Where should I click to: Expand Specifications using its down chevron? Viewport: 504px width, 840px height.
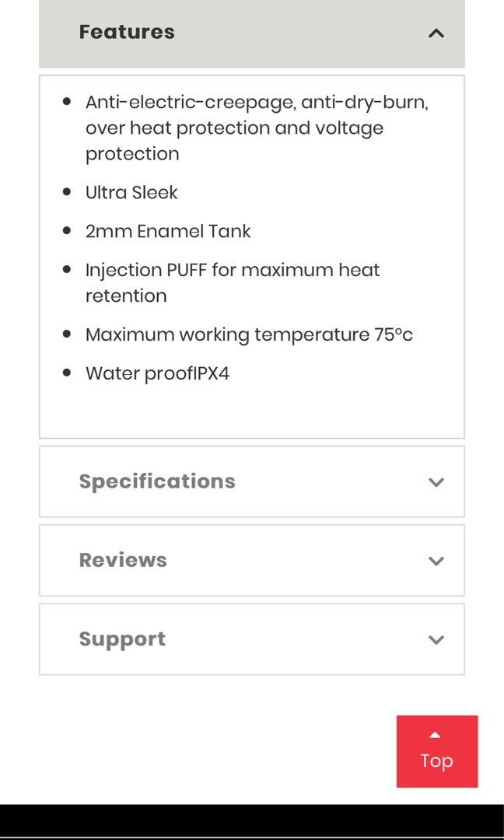[436, 482]
